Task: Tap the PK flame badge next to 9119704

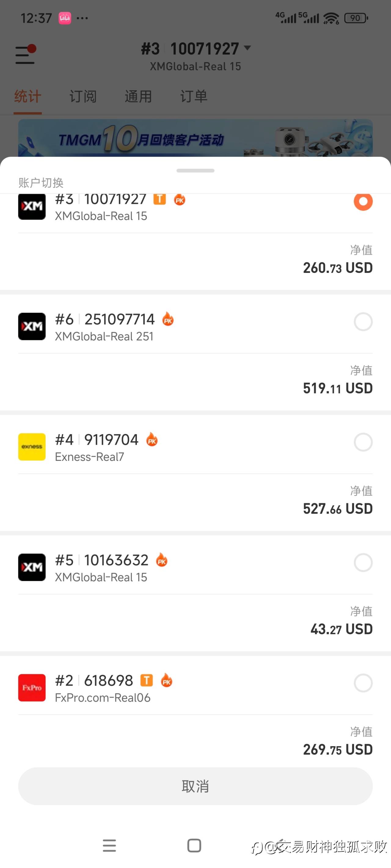Action: pyautogui.click(x=152, y=439)
